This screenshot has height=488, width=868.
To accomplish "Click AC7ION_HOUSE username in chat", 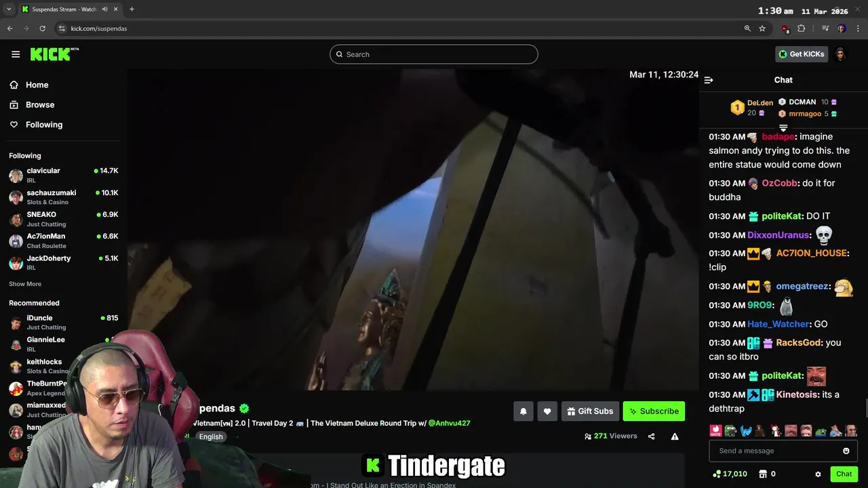I will (811, 253).
